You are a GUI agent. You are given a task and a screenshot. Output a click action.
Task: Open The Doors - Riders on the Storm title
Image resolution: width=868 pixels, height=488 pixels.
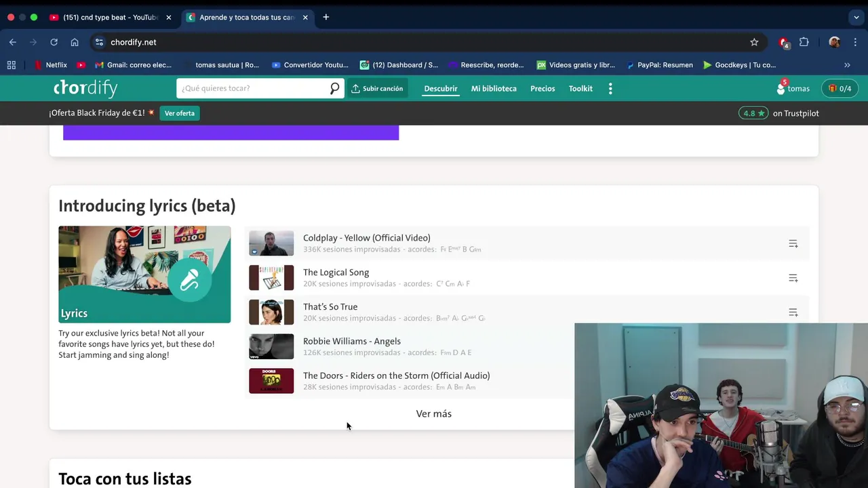pyautogui.click(x=397, y=375)
